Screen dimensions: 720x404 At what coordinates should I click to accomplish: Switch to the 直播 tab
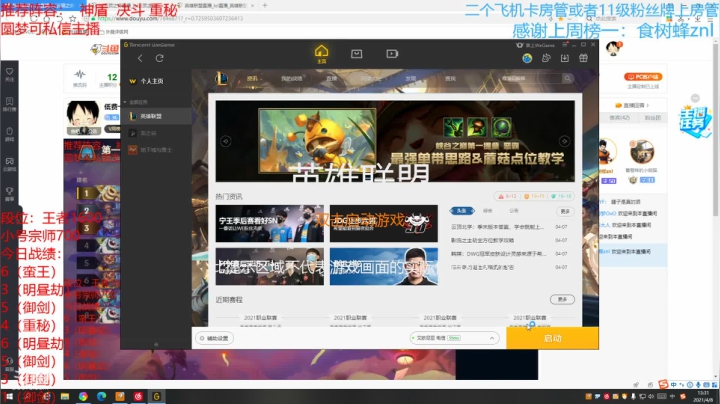coord(331,79)
